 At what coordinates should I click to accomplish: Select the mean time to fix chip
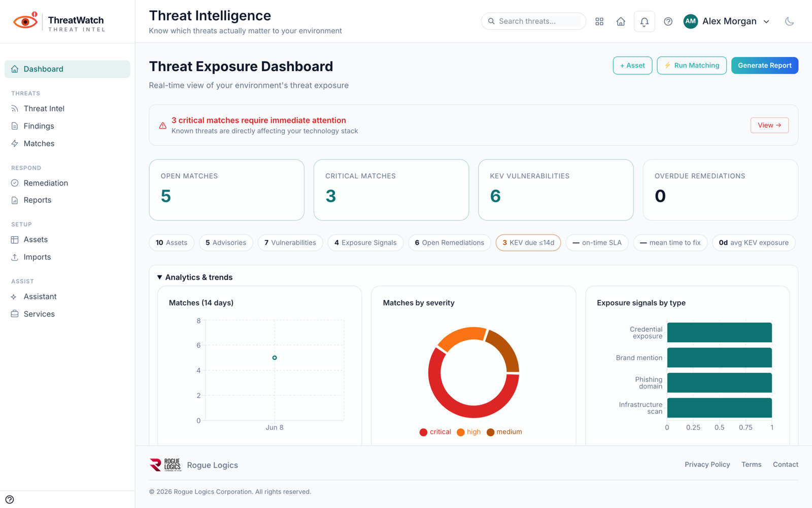[x=670, y=243]
